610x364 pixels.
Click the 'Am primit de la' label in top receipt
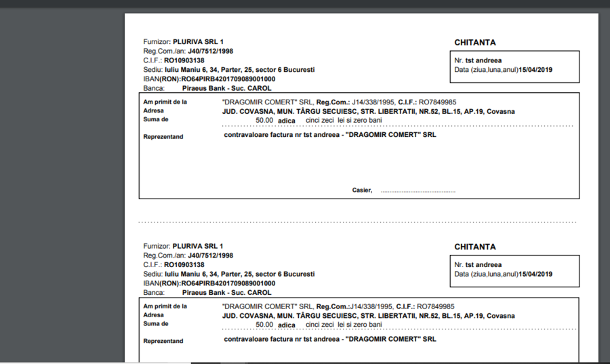165,102
